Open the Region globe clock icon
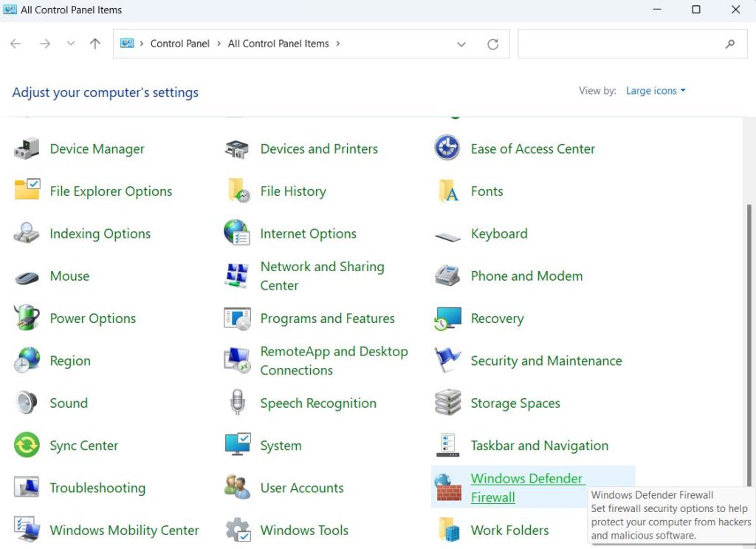Viewport: 756px width, 549px height. [27, 361]
